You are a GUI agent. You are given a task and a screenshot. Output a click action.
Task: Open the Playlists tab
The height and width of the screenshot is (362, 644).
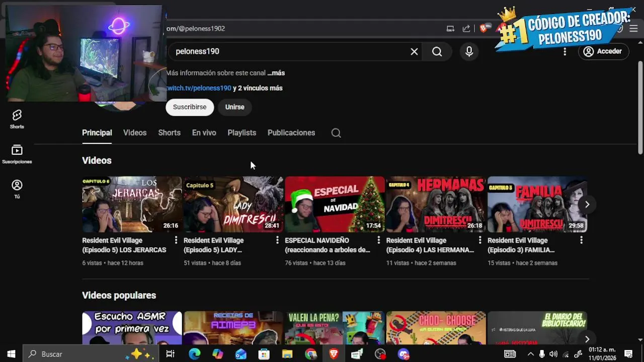(242, 133)
